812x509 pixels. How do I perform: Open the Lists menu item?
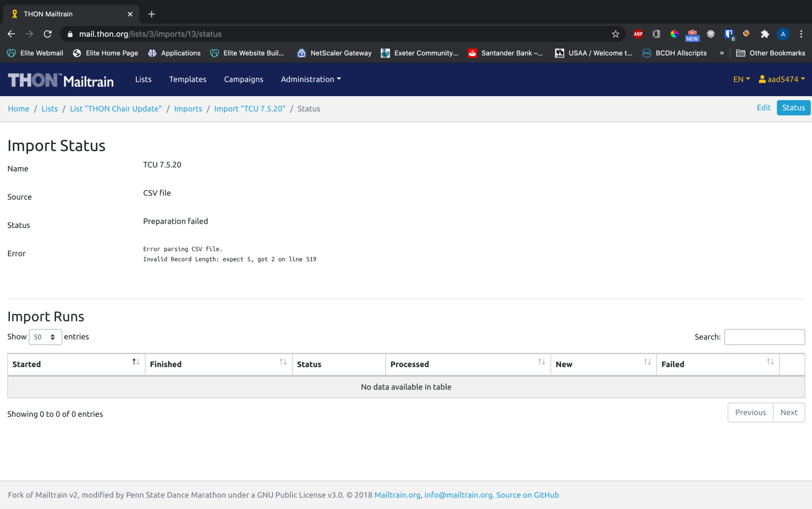[x=143, y=79]
